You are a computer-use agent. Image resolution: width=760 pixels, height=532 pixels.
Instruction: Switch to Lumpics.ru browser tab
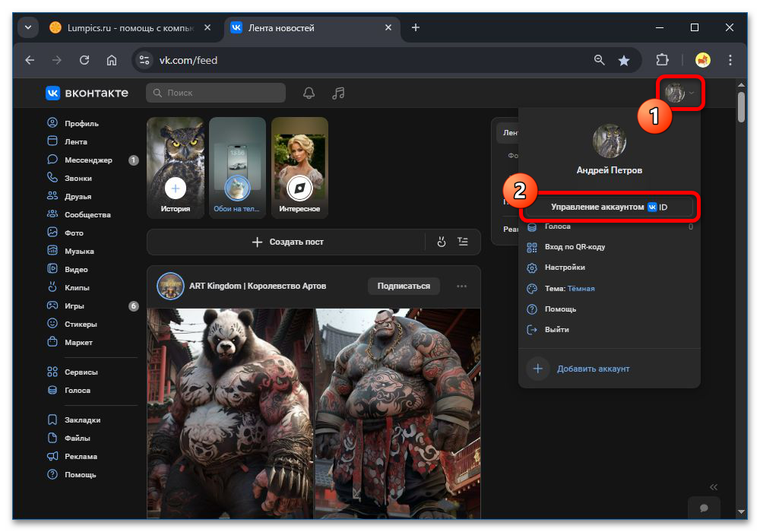[x=130, y=27]
